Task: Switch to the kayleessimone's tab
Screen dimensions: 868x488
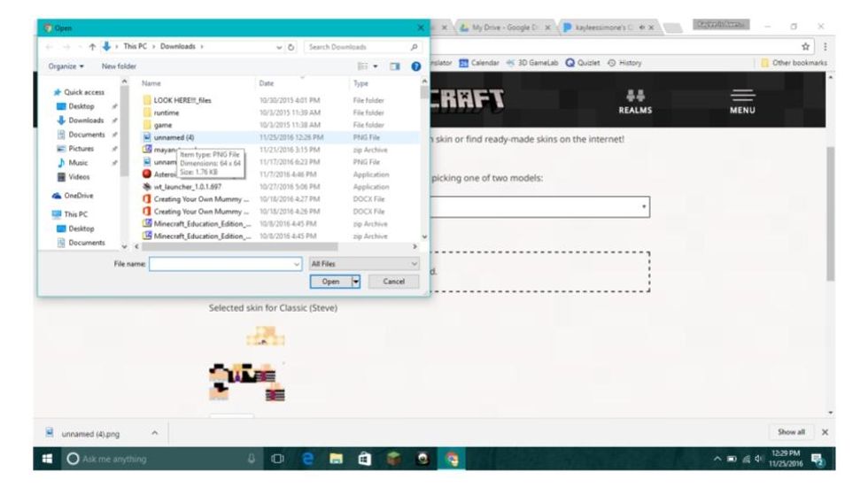Action: pos(608,27)
